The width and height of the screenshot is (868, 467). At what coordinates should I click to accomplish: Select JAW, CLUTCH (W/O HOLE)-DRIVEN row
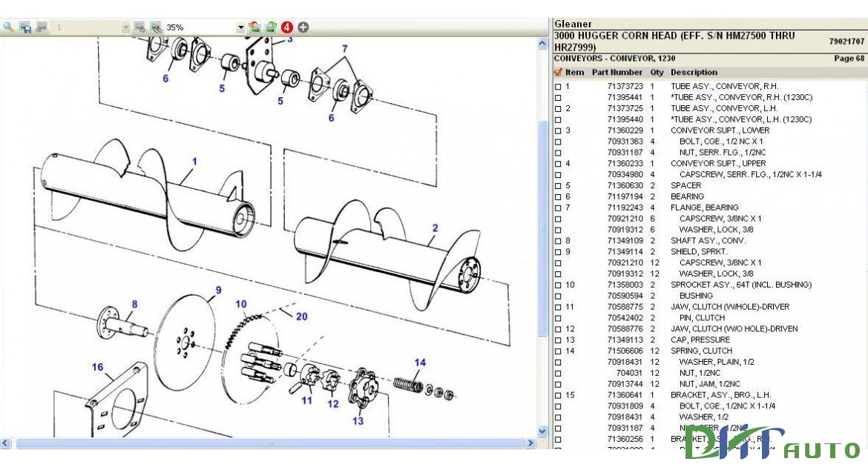pyautogui.click(x=734, y=329)
